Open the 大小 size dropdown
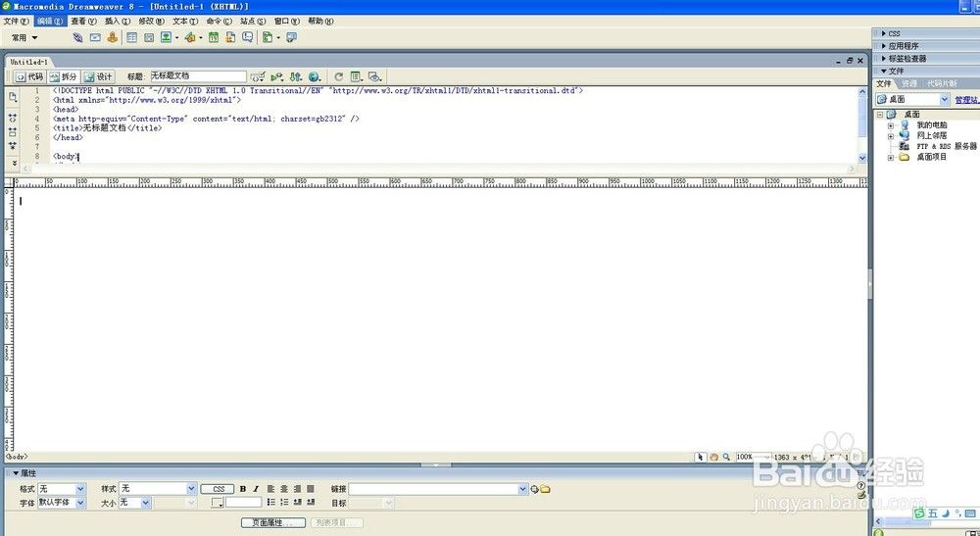Image resolution: width=980 pixels, height=536 pixels. tap(134, 503)
